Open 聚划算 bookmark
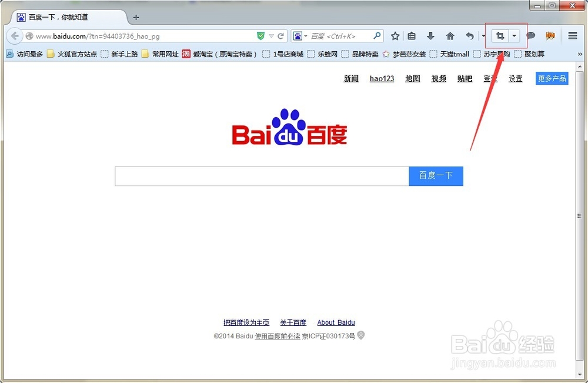This screenshot has height=383, width=588. click(x=529, y=54)
